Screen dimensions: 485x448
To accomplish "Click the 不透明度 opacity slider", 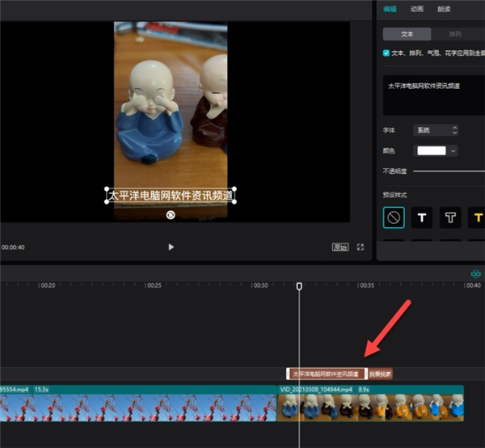I will click(449, 171).
